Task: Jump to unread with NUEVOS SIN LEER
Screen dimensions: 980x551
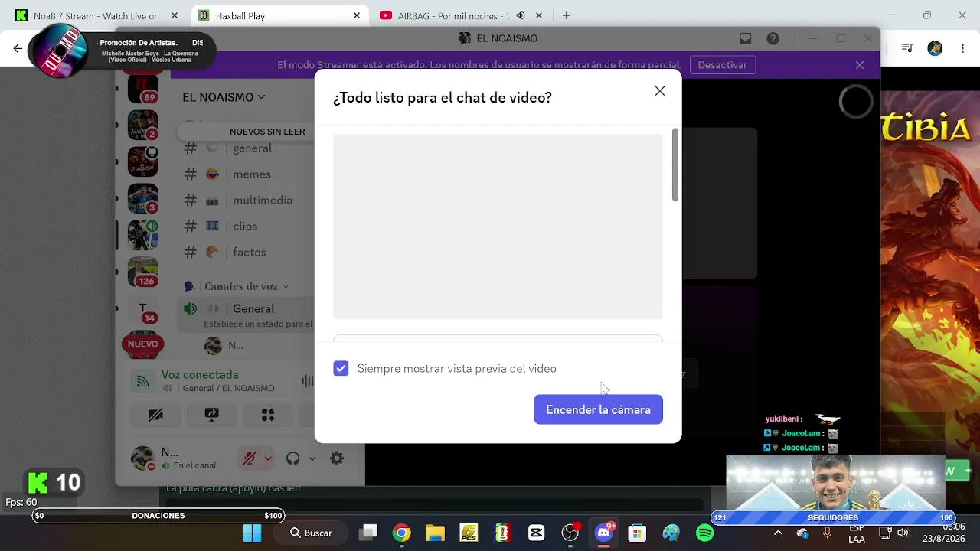Action: click(267, 132)
